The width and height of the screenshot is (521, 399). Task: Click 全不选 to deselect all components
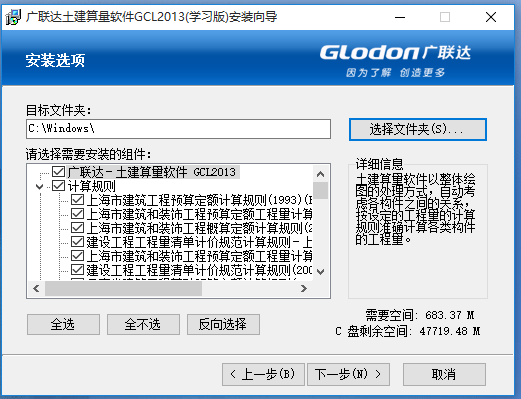[143, 324]
